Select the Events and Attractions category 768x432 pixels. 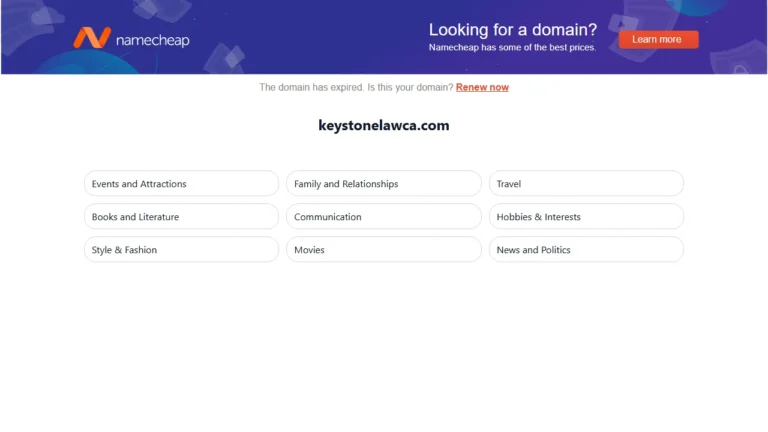tap(181, 184)
